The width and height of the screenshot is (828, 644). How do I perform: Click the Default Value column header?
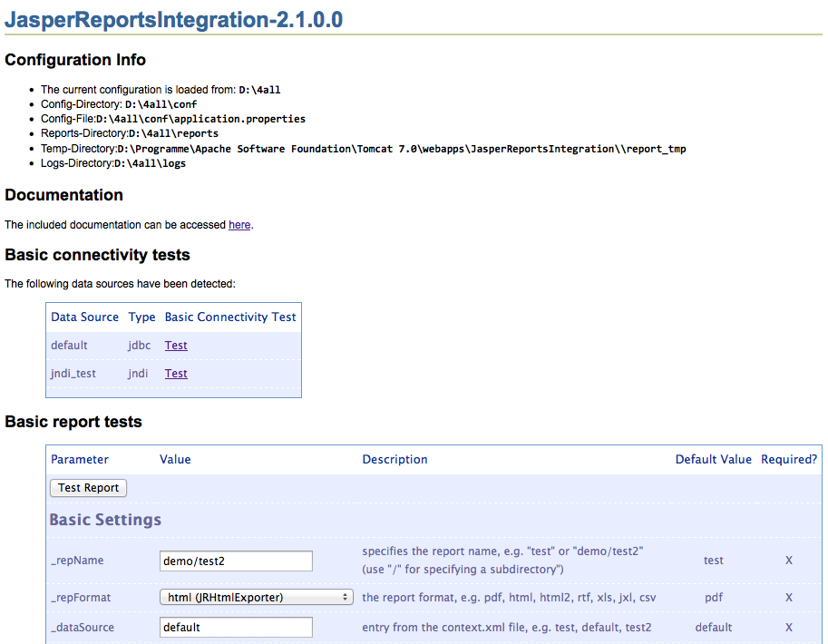[x=713, y=460]
